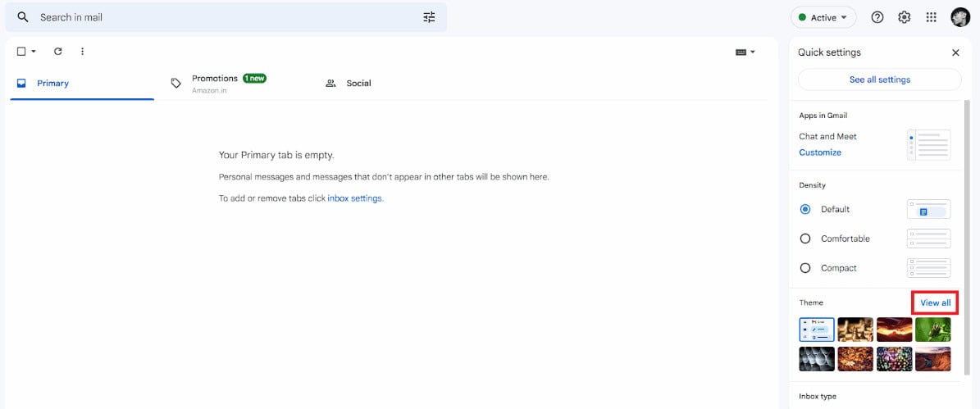Select the green leaf theme thumbnail
Screen dimensions: 980x409
(x=933, y=329)
